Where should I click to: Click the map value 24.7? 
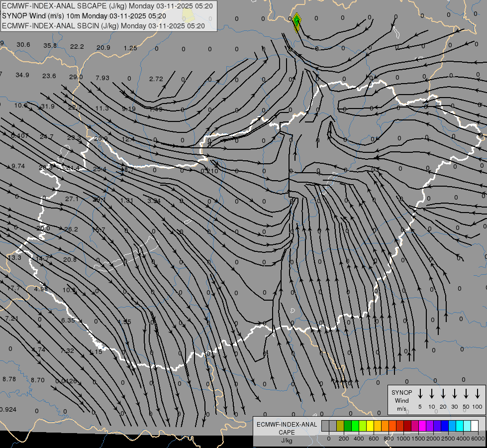click(47, 137)
